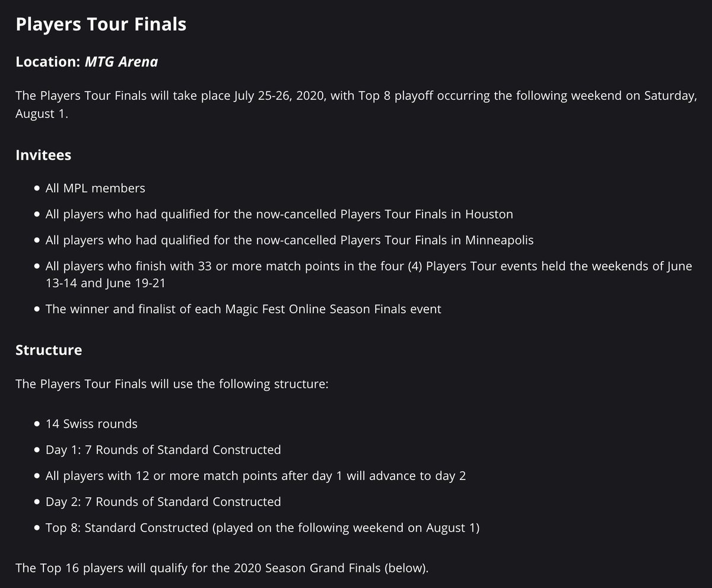Click the 12 or more match points line
Screen dimensions: 712x588
[255, 476]
